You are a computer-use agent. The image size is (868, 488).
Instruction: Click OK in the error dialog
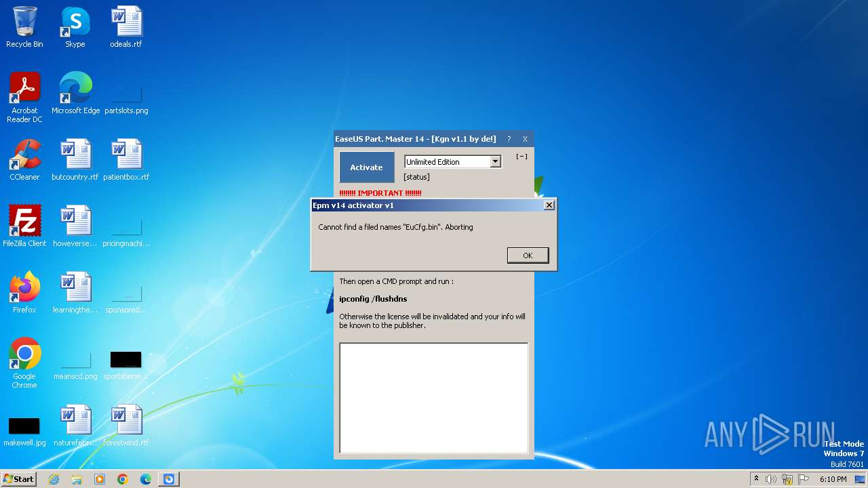coord(528,256)
